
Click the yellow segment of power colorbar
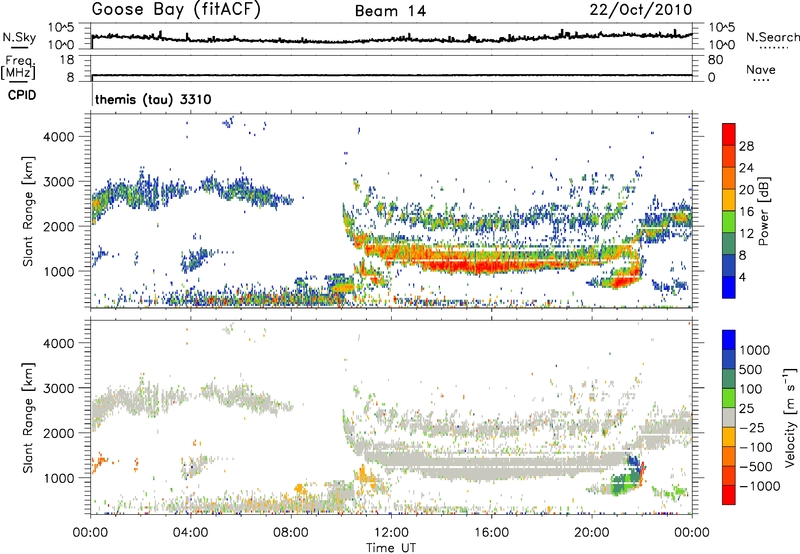point(729,199)
